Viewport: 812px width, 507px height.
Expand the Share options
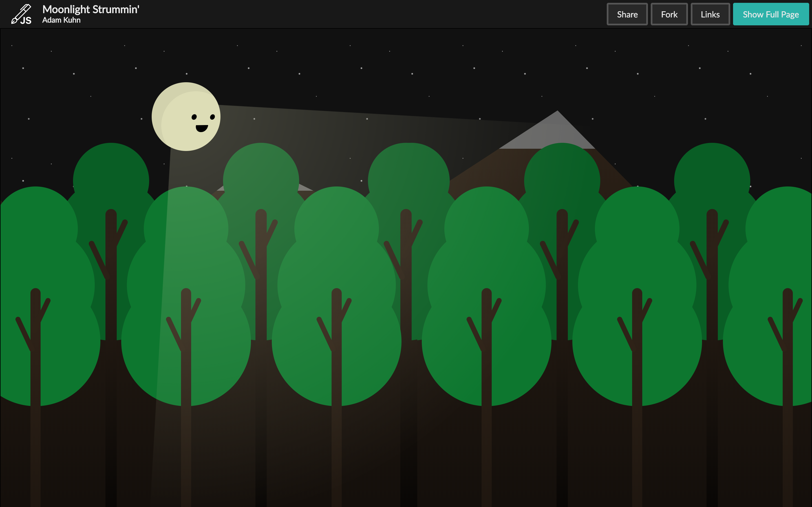[627, 14]
